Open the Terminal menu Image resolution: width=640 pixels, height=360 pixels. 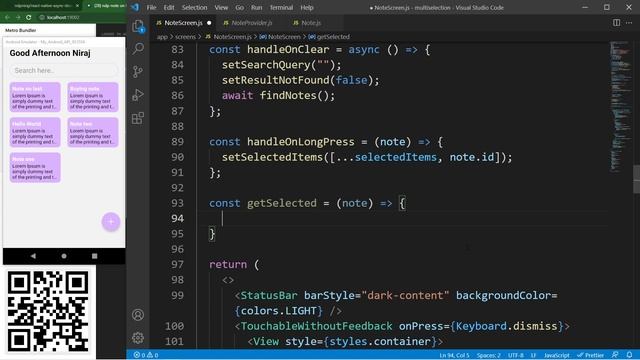pos(281,7)
